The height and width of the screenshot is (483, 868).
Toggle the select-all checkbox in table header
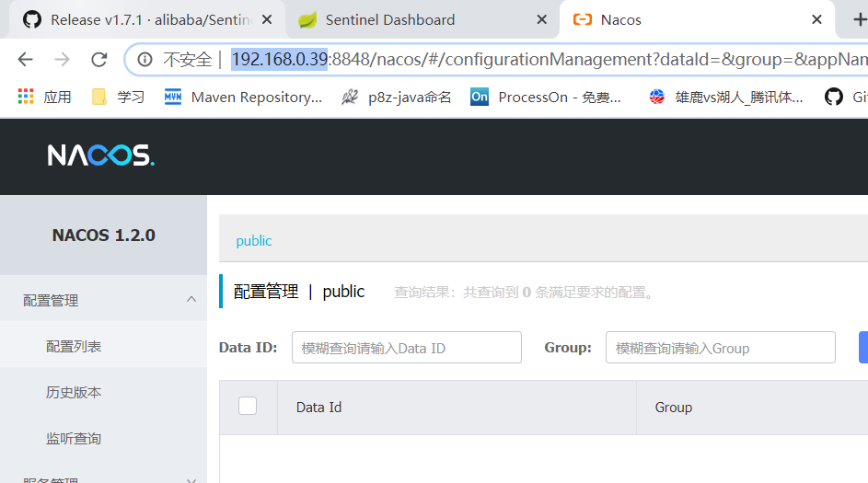click(248, 406)
